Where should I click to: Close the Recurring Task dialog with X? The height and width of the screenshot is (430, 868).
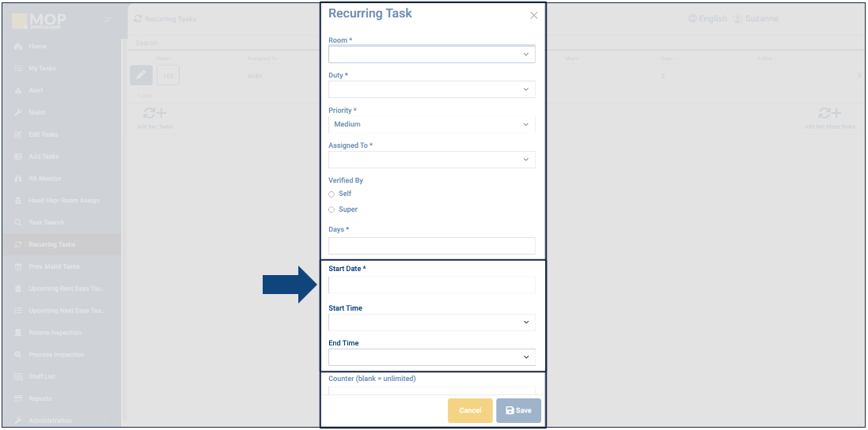[x=533, y=15]
